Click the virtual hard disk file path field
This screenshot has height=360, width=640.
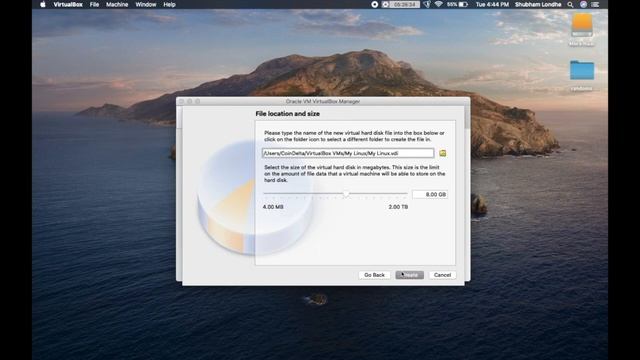point(348,153)
